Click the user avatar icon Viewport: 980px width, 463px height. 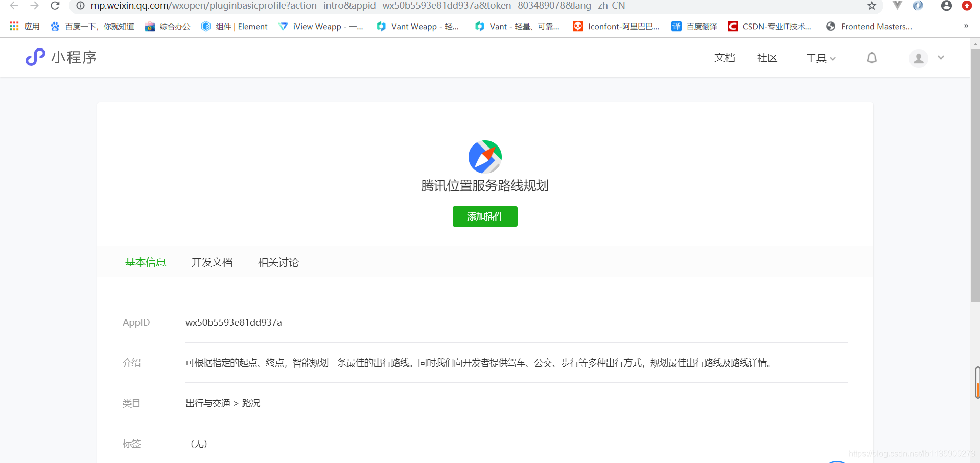point(918,58)
